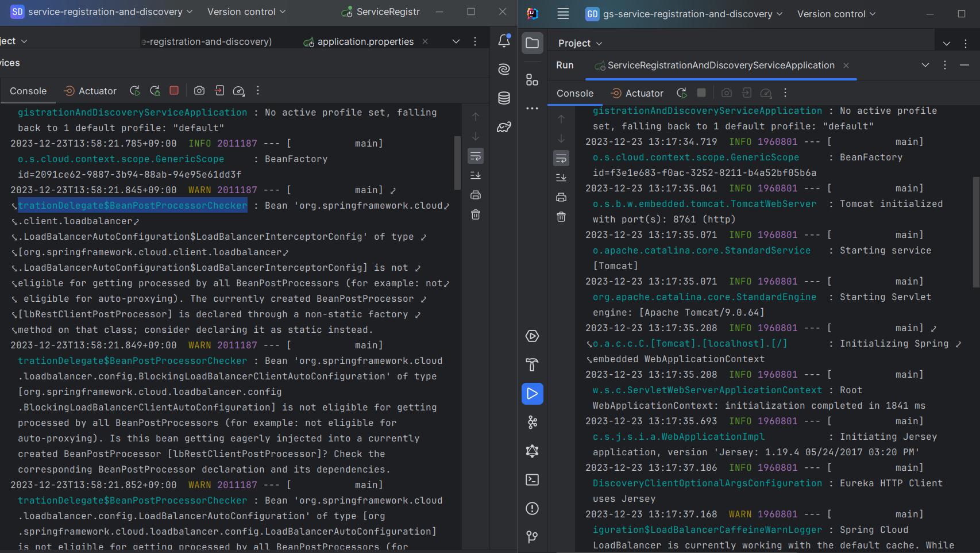The image size is (980, 553).
Task: Rerun in debug mode in left console
Action: (x=155, y=91)
